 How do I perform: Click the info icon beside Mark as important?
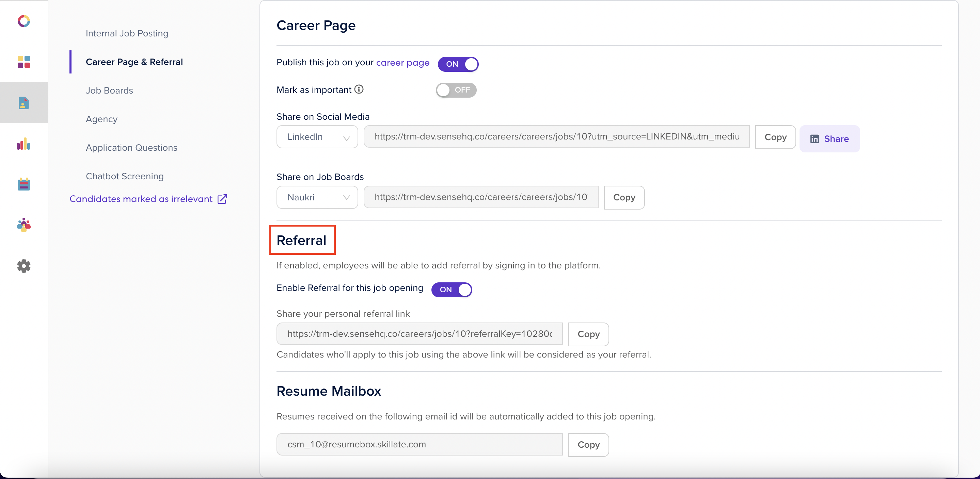pyautogui.click(x=359, y=89)
